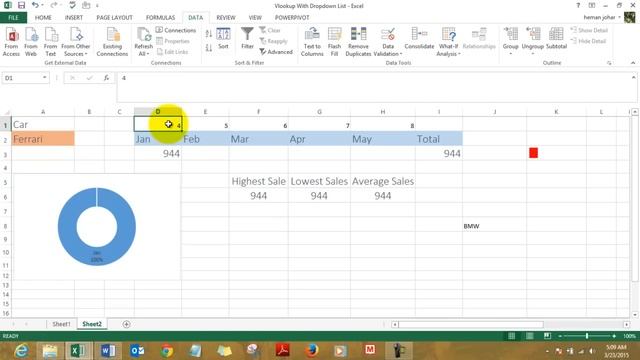Switch to Page Break Preview in status bar

click(547, 336)
